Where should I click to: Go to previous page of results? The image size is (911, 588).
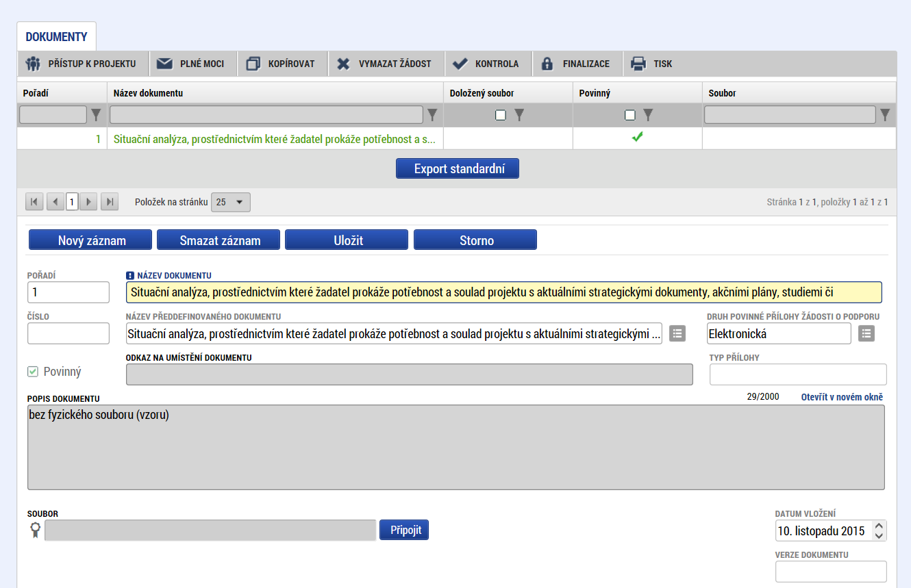[x=55, y=202]
